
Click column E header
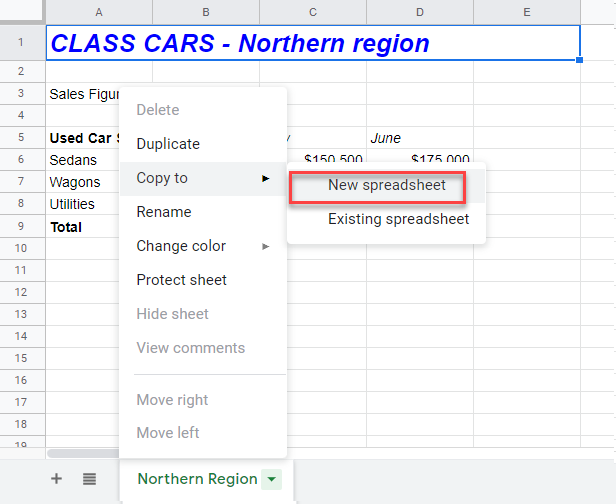click(526, 12)
